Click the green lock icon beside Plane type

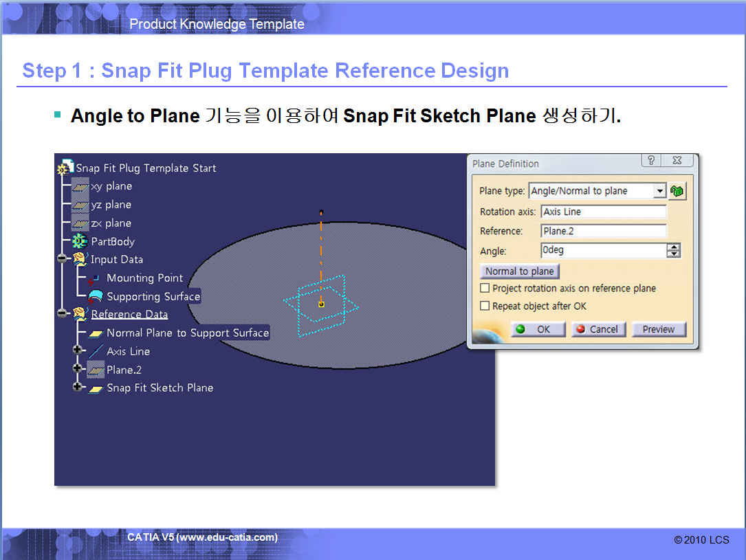[x=677, y=191]
